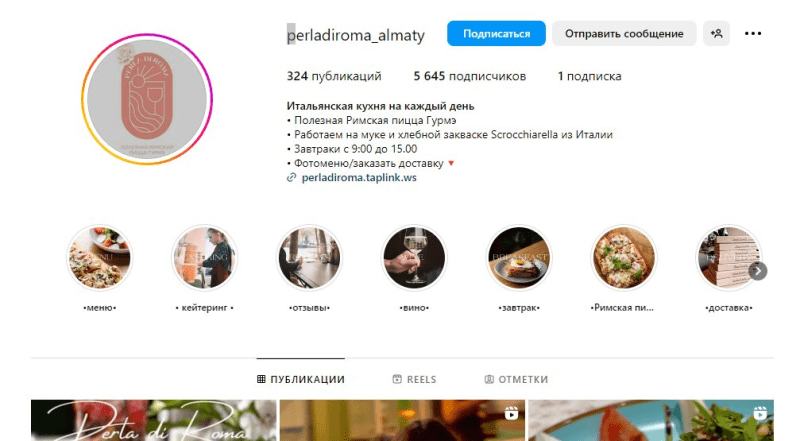This screenshot has width=800, height=441.
Task: Open the •вино• wine glass highlight
Action: (x=414, y=257)
